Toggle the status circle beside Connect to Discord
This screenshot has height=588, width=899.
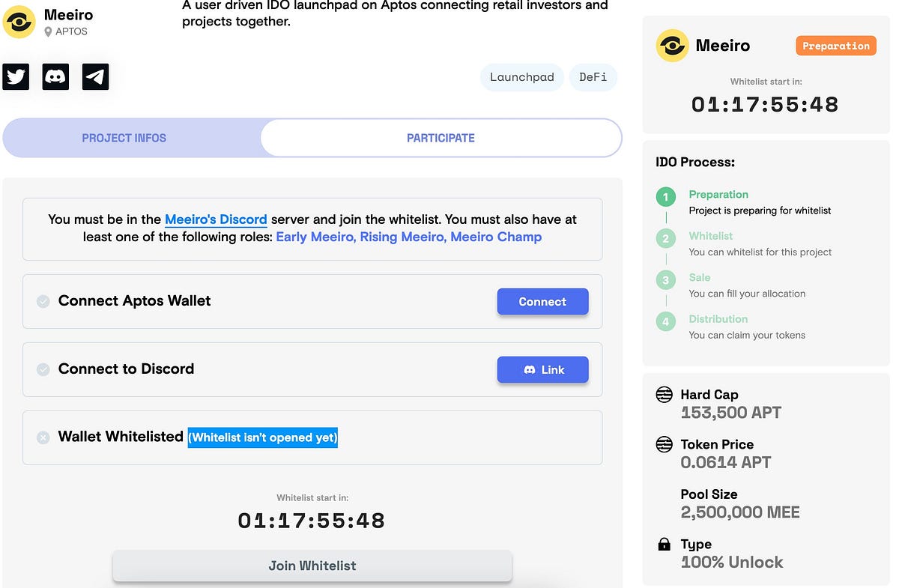tap(43, 369)
